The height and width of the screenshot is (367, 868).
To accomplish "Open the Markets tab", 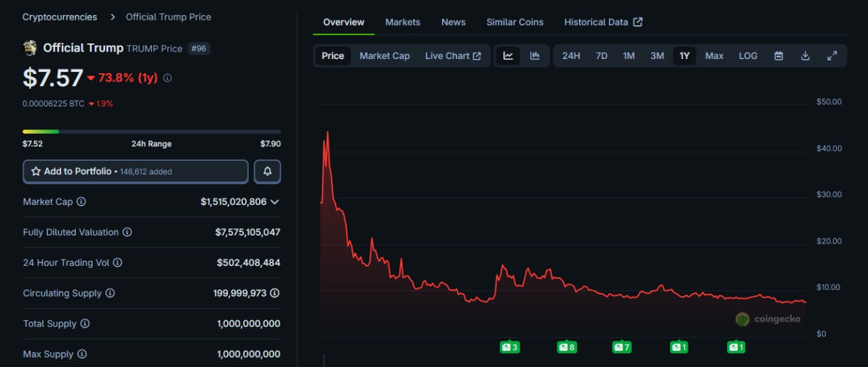I will 403,22.
